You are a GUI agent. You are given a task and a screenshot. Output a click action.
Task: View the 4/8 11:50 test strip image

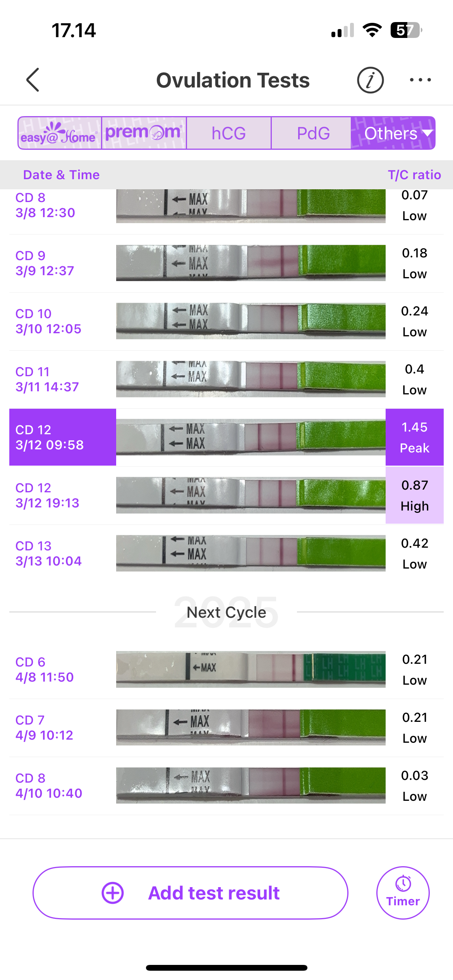(x=251, y=670)
